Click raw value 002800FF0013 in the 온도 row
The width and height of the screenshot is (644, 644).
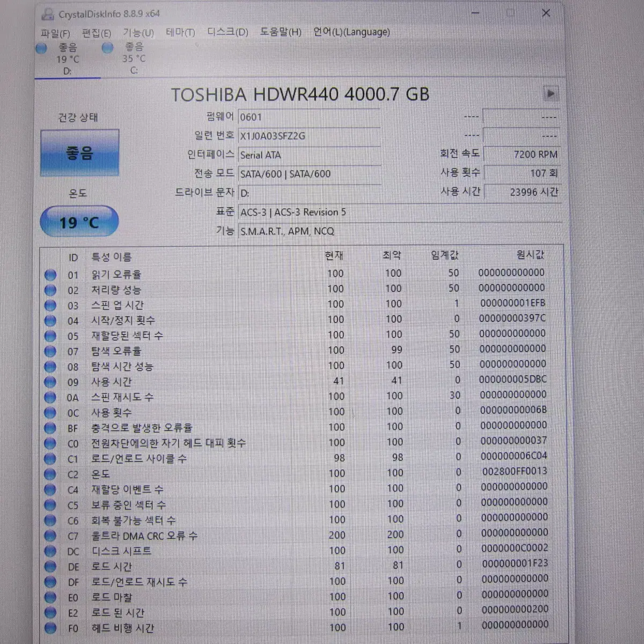coord(514,471)
